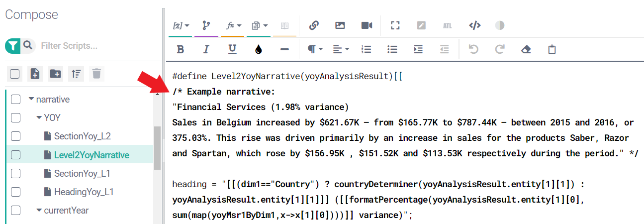Open the HeadingYoy_L1 script
This screenshot has width=644, height=224.
pyautogui.click(x=83, y=192)
